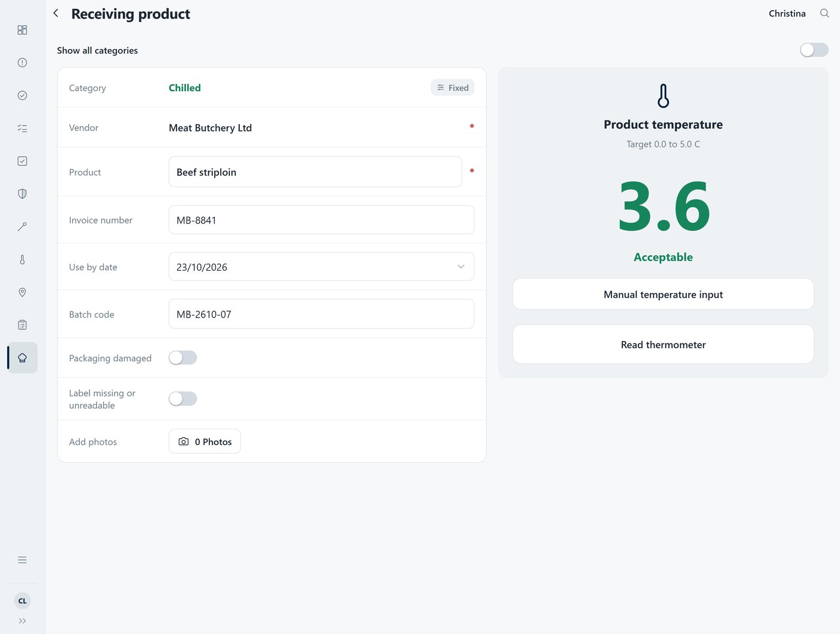
Task: Click the Batch code label
Action: pos(91,315)
